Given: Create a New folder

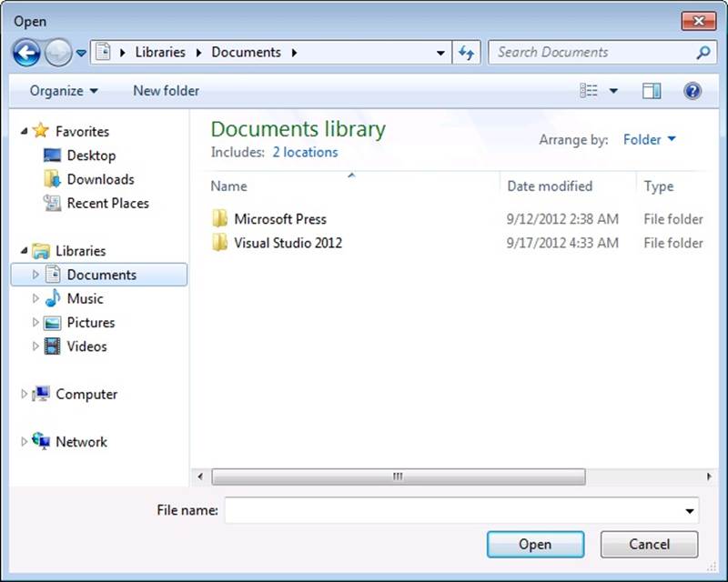Looking at the screenshot, I should click(x=167, y=91).
